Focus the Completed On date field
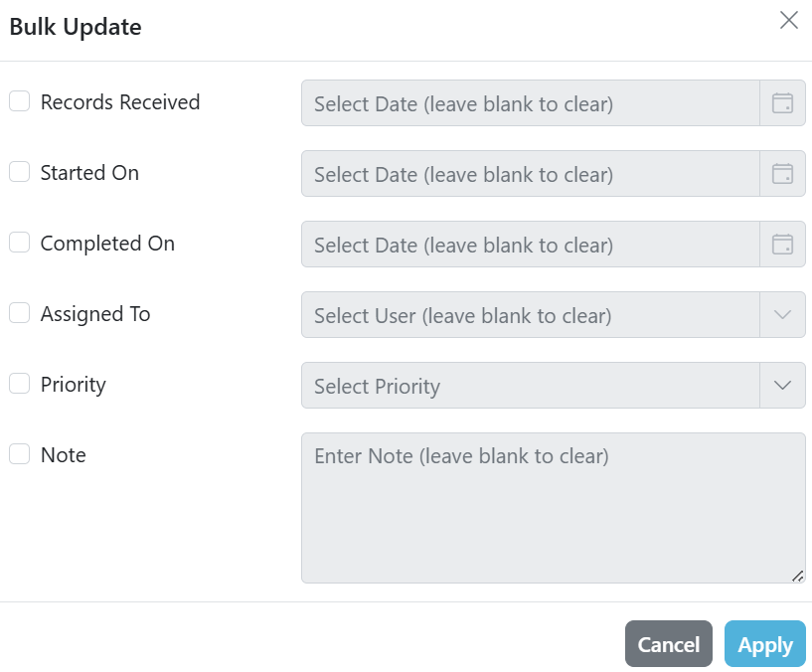The width and height of the screenshot is (812, 672). (531, 244)
